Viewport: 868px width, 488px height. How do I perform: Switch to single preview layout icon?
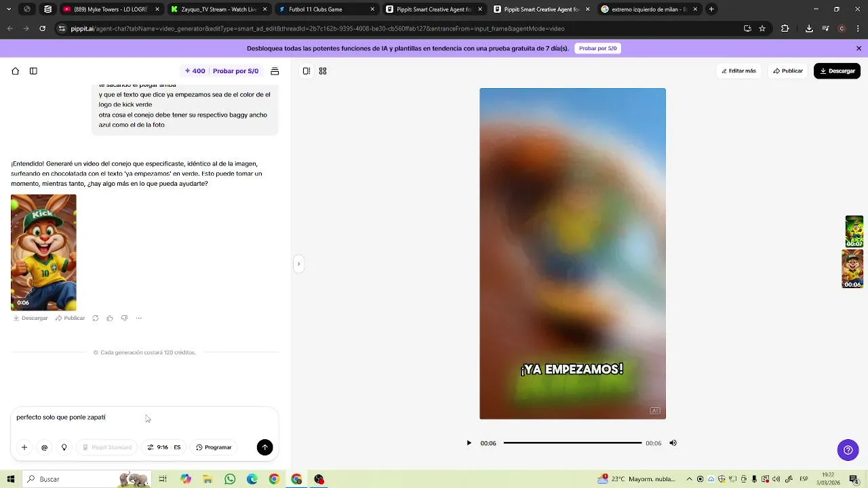pos(307,71)
